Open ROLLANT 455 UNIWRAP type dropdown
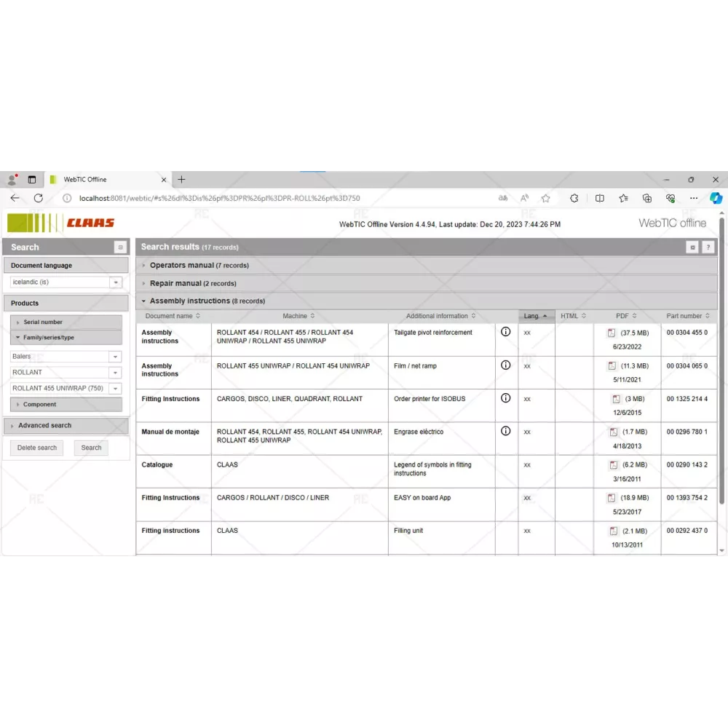 pos(115,389)
